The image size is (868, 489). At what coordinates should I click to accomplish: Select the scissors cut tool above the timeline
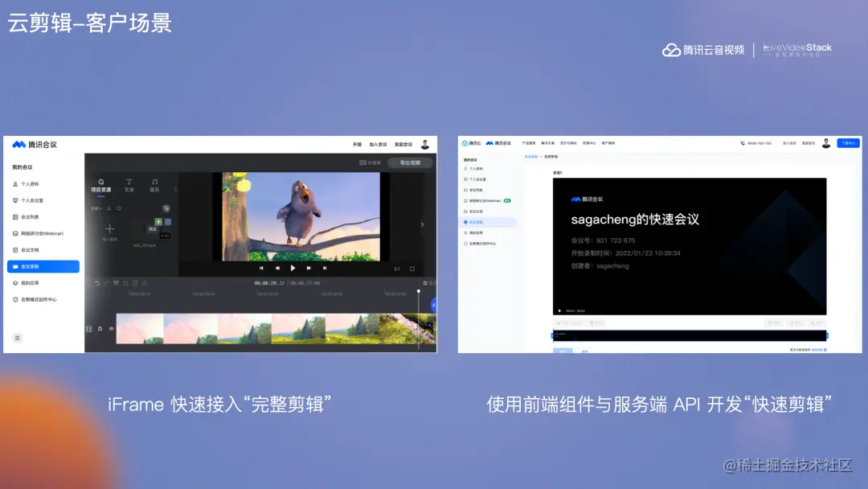[117, 281]
